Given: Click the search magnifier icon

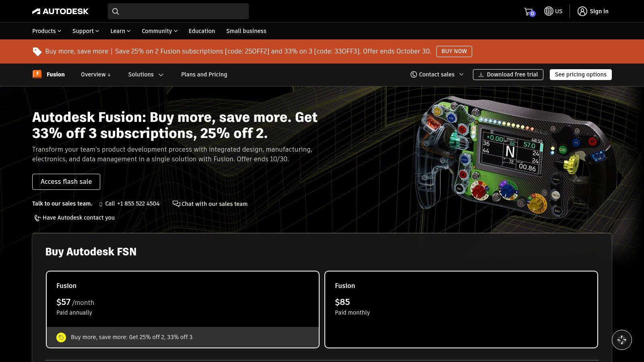Looking at the screenshot, I should (116, 11).
